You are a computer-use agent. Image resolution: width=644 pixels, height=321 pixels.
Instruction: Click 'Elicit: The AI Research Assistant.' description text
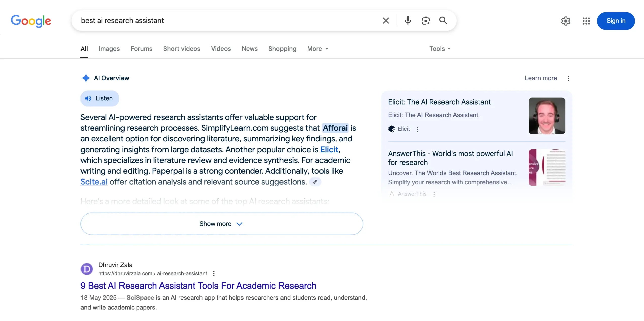(x=434, y=115)
